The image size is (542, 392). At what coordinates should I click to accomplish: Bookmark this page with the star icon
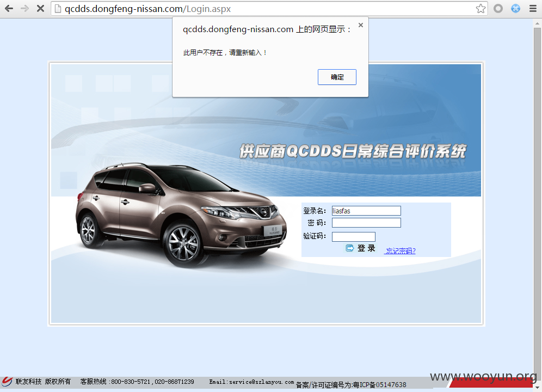(481, 9)
